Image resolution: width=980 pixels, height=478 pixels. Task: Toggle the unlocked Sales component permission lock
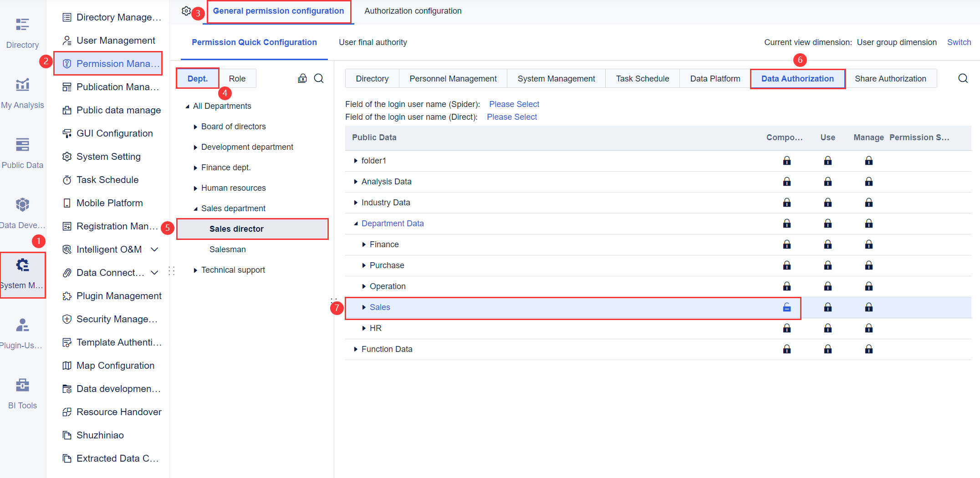787,307
